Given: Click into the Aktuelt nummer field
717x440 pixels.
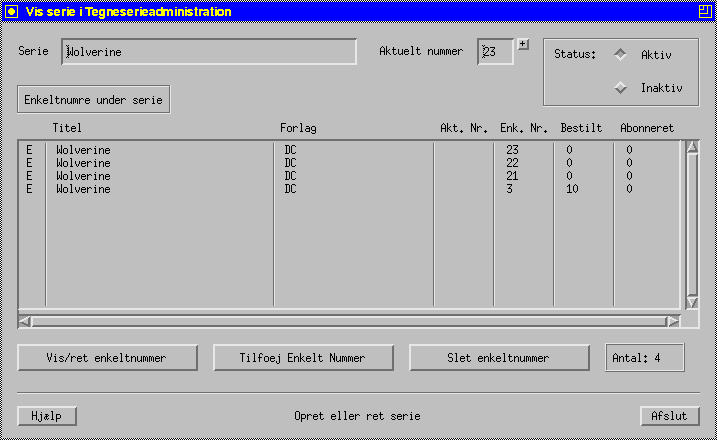Looking at the screenshot, I should 495,52.
